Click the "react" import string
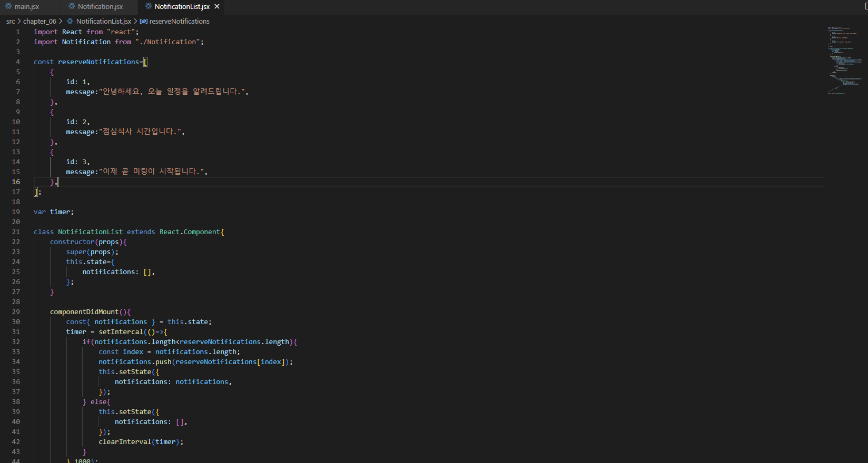 coord(121,32)
